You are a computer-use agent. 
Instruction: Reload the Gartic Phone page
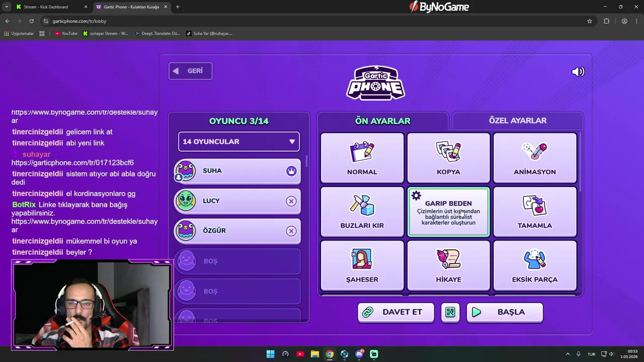pyautogui.click(x=31, y=21)
